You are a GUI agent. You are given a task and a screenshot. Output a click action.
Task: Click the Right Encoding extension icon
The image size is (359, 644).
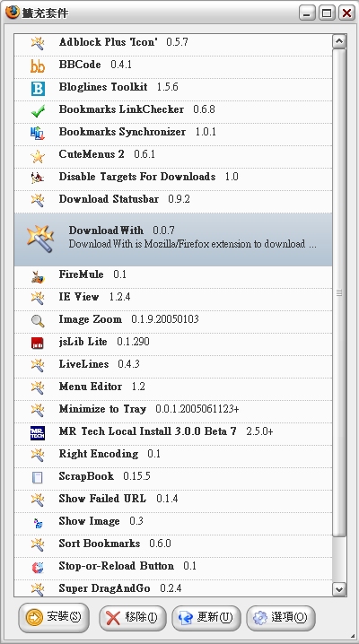click(x=38, y=455)
